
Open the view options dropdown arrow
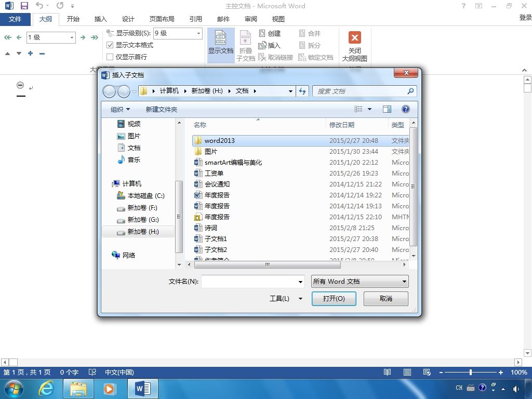click(x=369, y=109)
